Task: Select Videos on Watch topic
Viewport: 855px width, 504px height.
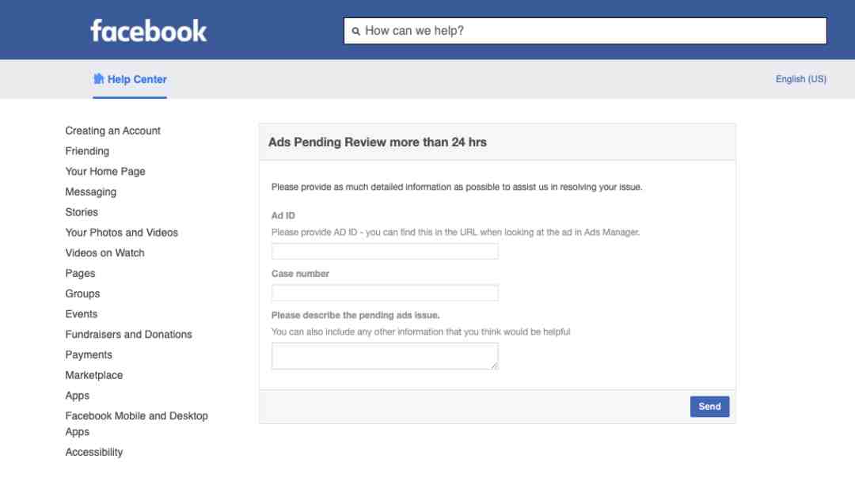Action: tap(104, 253)
